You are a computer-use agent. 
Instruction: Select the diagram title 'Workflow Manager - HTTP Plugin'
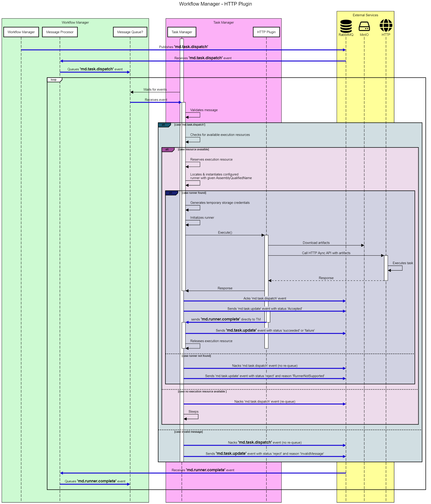coord(216,4)
